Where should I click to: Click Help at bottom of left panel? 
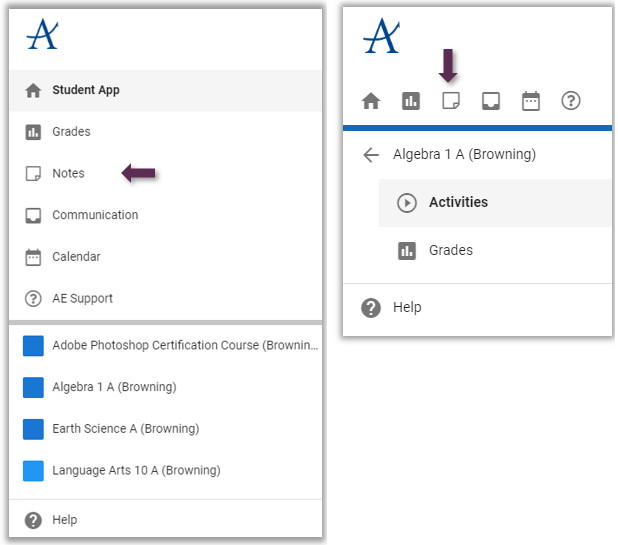tap(64, 520)
